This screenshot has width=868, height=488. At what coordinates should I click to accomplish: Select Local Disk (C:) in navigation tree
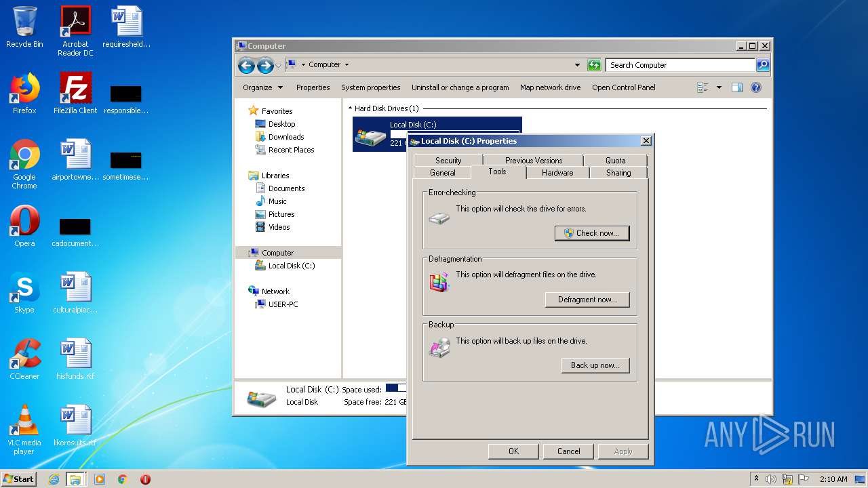(x=285, y=266)
